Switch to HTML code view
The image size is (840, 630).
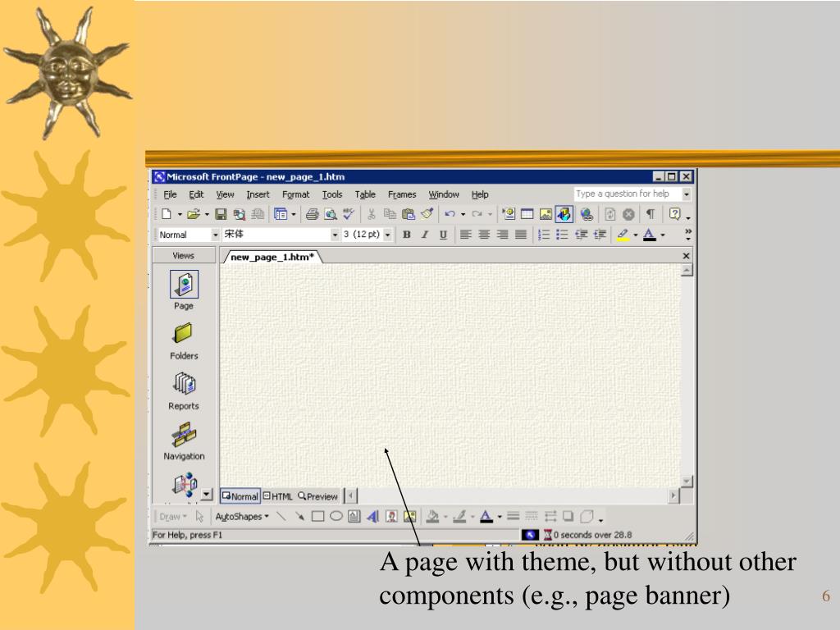278,496
